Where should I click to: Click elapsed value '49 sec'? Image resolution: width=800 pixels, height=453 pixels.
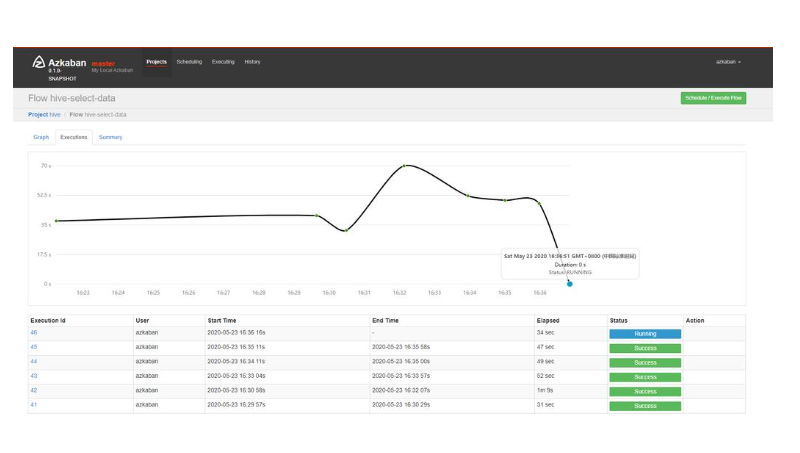(545, 361)
